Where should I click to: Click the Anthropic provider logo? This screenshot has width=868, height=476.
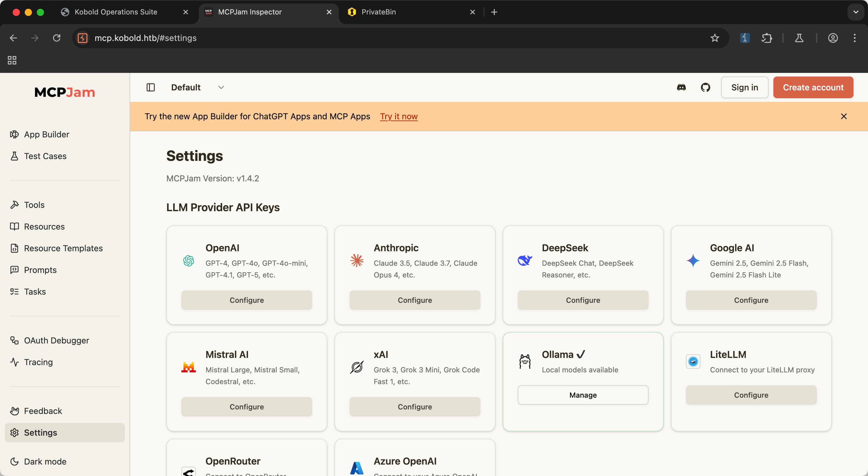click(357, 261)
